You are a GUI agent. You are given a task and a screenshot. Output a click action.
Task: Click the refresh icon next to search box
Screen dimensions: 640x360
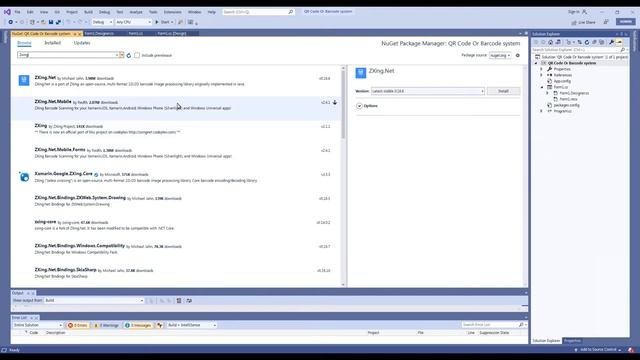pos(129,55)
